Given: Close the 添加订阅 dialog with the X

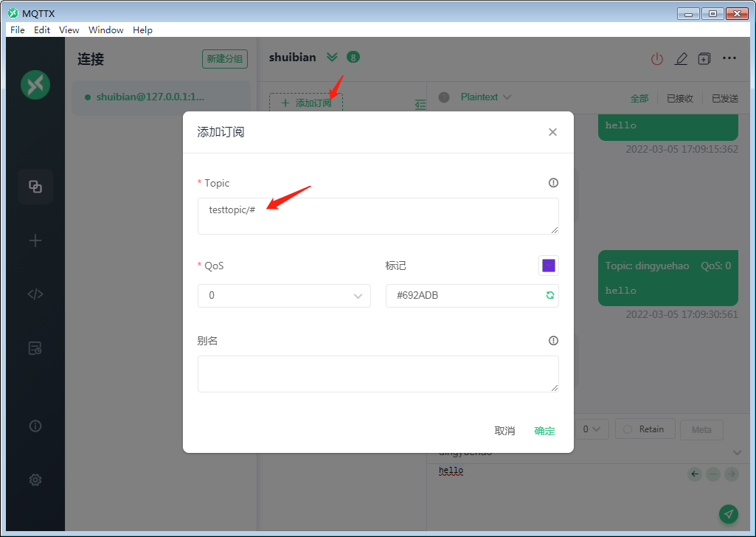Looking at the screenshot, I should 552,132.
